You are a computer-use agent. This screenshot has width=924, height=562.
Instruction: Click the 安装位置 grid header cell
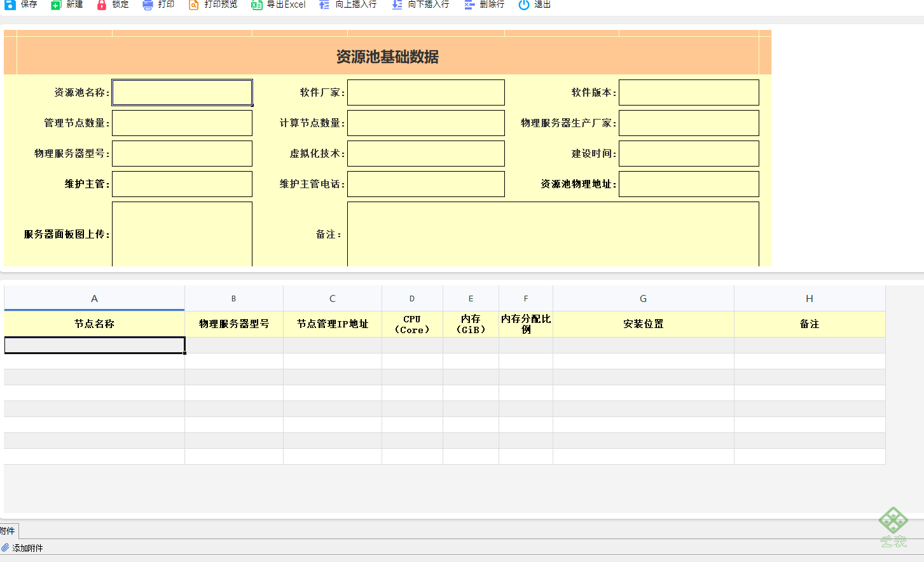(644, 324)
